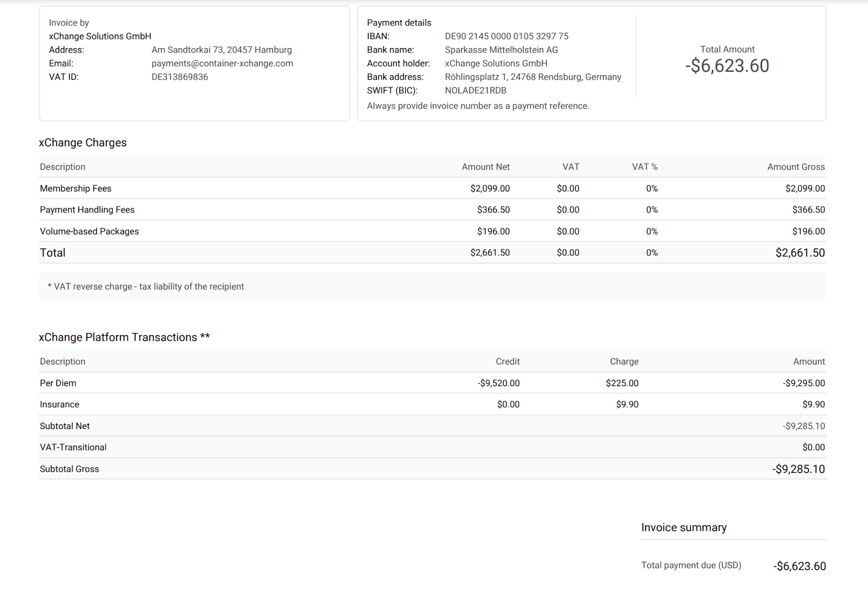Screen dimensions: 868x589
Task: Click the company name xChange Solutions GmbH under Invoice by
Action: point(100,36)
